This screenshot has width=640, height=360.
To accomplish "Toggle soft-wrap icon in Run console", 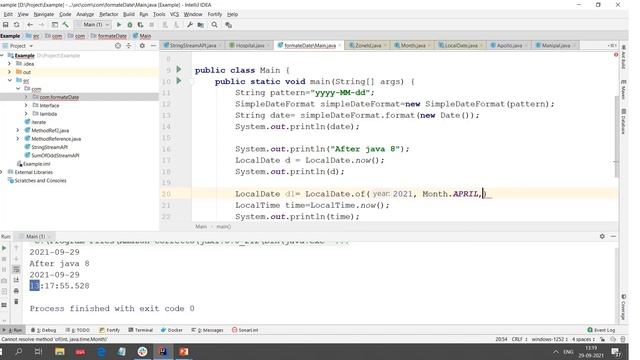I will point(16,269).
